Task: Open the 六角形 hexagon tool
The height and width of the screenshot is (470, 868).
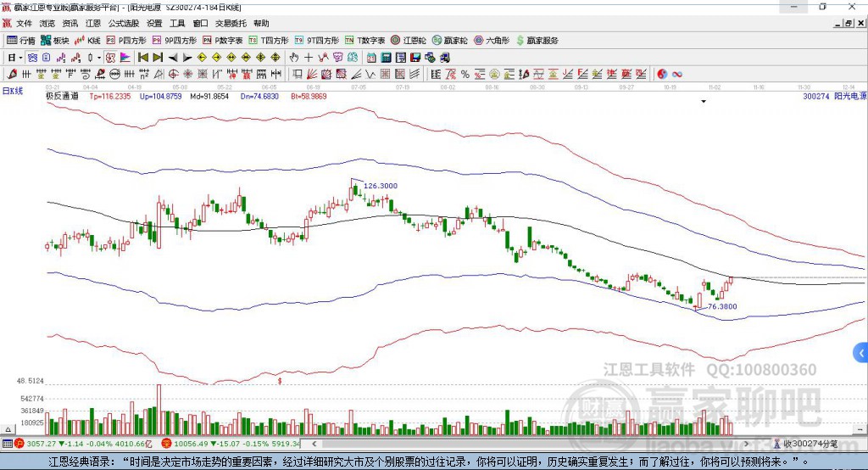Action: 492,41
